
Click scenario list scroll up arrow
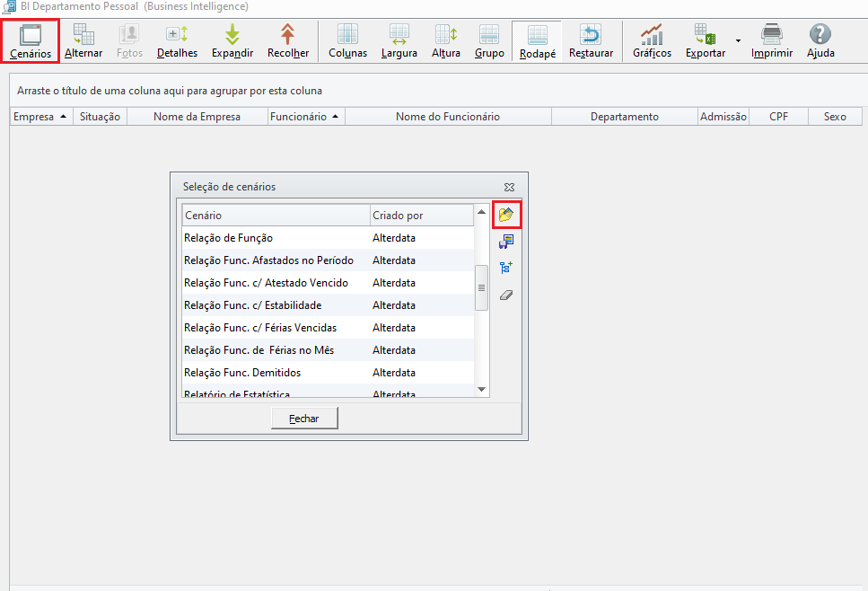tap(482, 212)
